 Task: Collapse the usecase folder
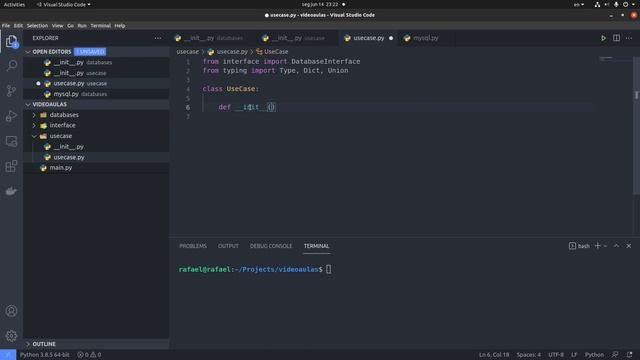[61, 136]
